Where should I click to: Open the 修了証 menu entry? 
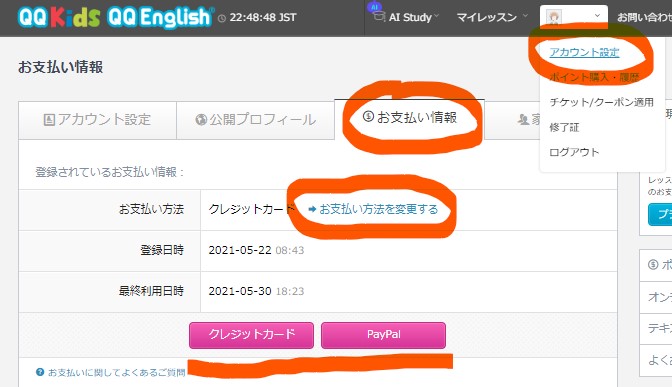(x=564, y=127)
